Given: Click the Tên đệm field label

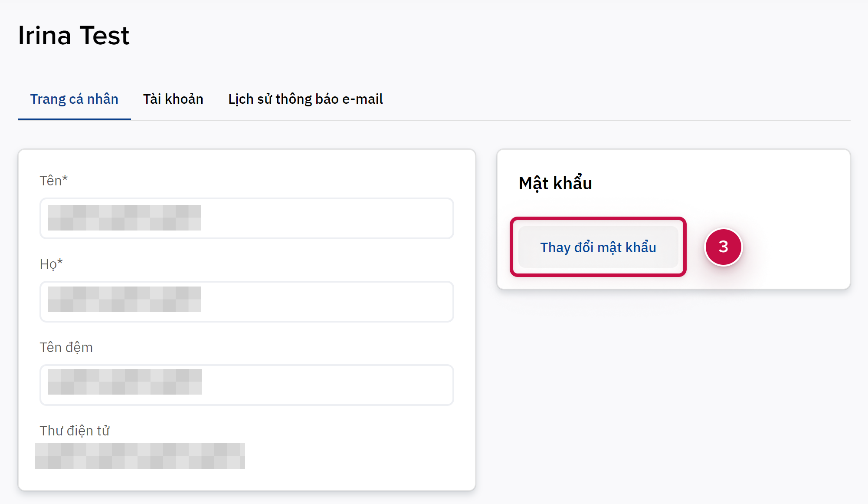Looking at the screenshot, I should tap(66, 347).
